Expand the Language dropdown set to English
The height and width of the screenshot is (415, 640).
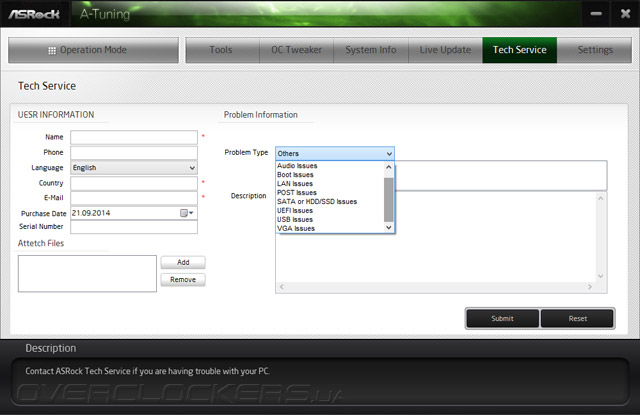(x=134, y=168)
